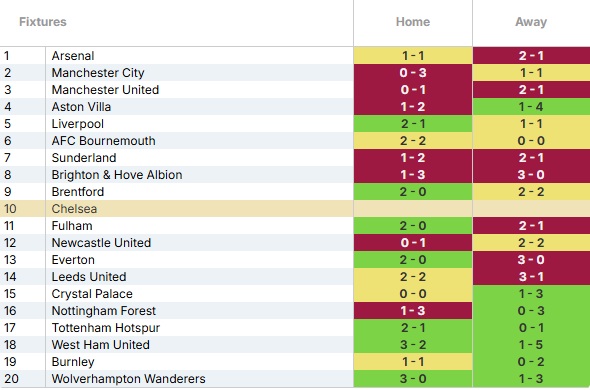The image size is (590, 390).
Task: Open Leeds United team entry
Action: [x=89, y=277]
